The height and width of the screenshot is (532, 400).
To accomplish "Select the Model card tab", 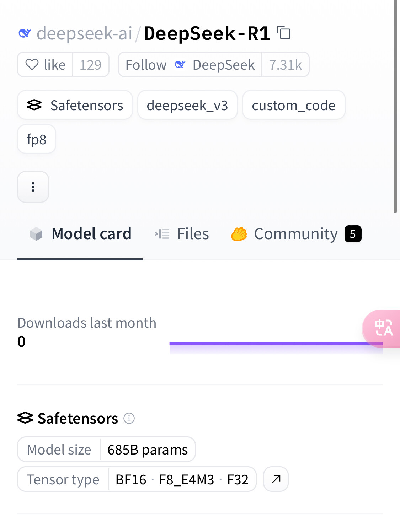I will [81, 234].
